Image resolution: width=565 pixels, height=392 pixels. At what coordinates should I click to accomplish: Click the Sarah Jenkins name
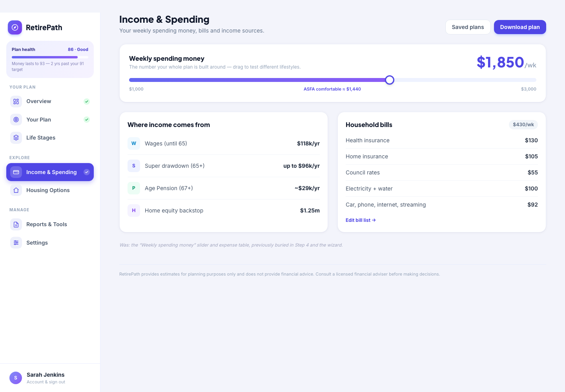pyautogui.click(x=46, y=375)
